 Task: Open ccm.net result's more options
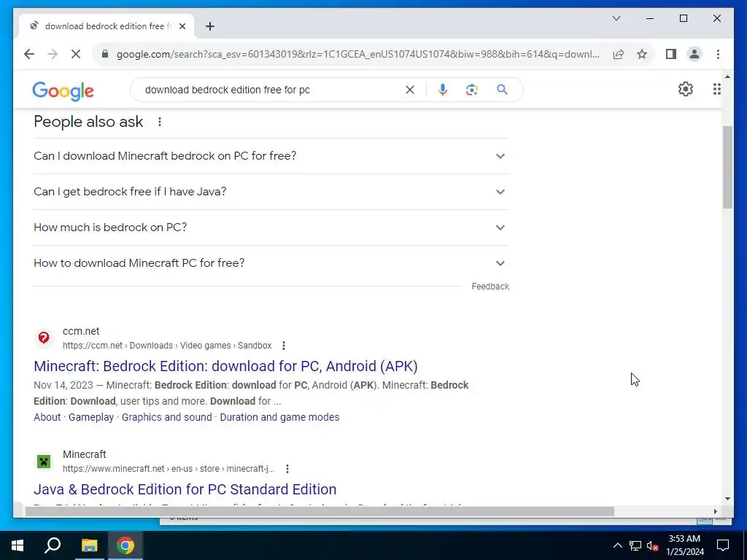tap(284, 346)
